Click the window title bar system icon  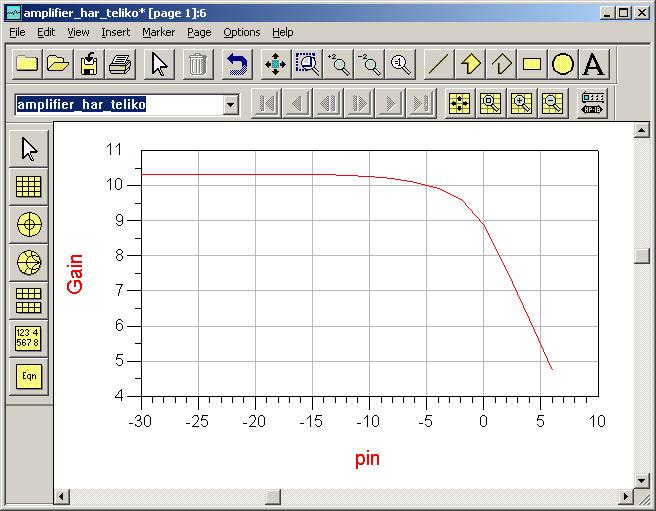coord(13,13)
